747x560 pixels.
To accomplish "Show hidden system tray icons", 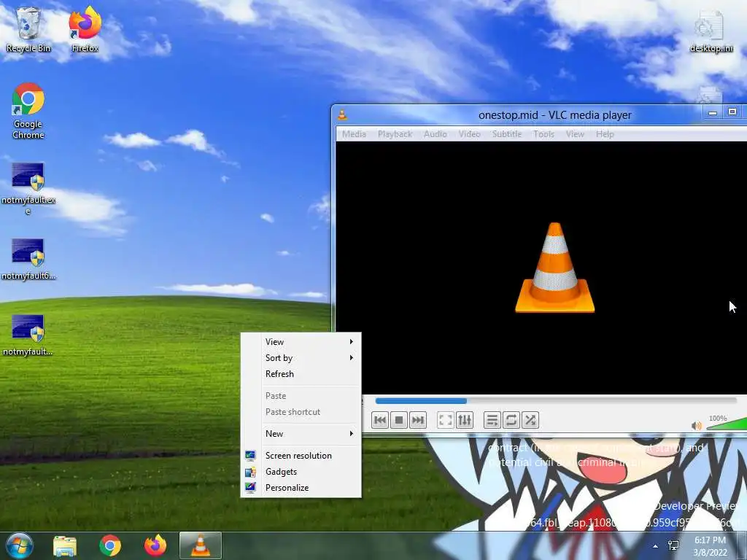I will pyautogui.click(x=656, y=546).
